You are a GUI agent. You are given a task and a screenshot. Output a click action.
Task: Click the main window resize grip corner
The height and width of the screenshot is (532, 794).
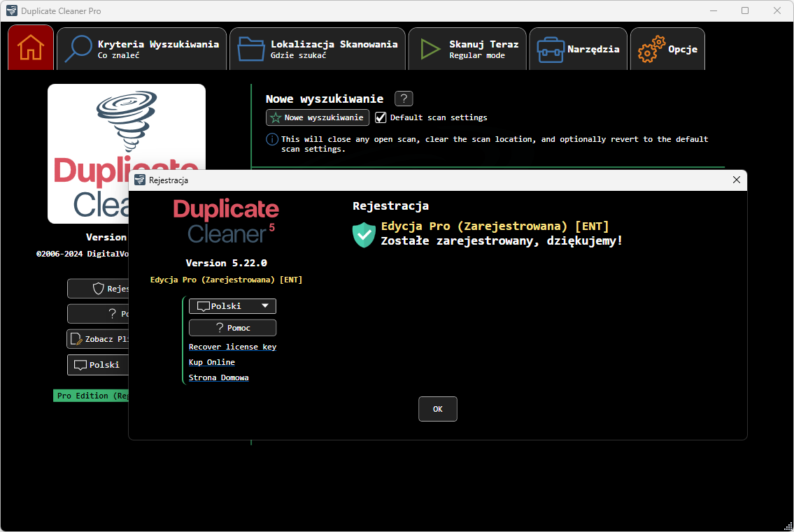(x=788, y=526)
